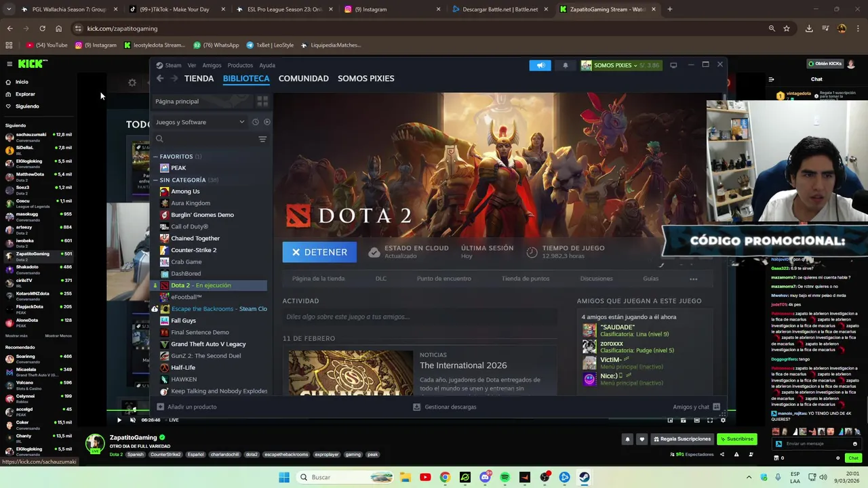Open Gestionar descargas
Viewport: 868px width, 488px height.
tap(445, 407)
